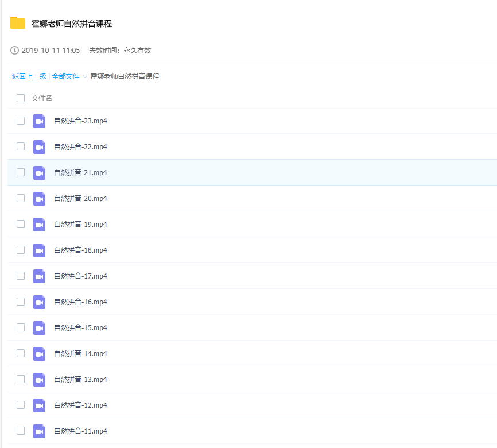The width and height of the screenshot is (497, 448).
Task: Click the 文件名 column header
Action: [41, 98]
